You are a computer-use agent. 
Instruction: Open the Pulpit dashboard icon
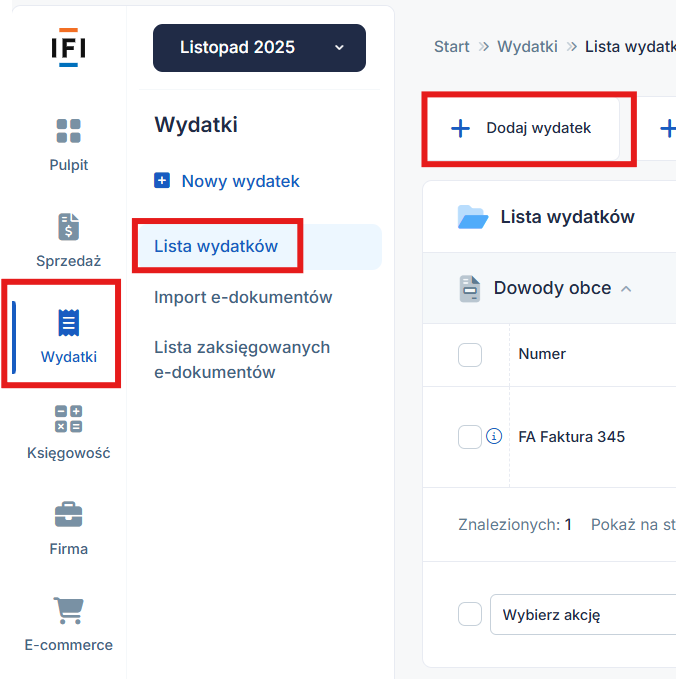[x=68, y=131]
